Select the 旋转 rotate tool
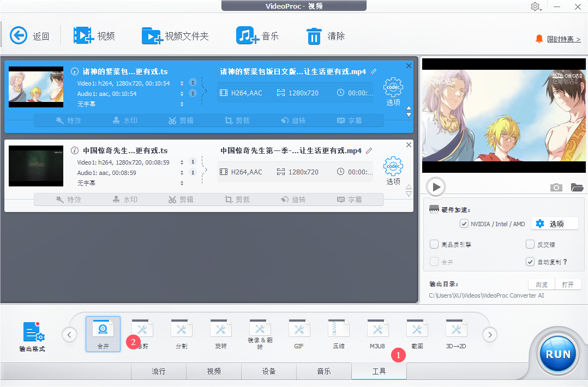 click(x=220, y=334)
